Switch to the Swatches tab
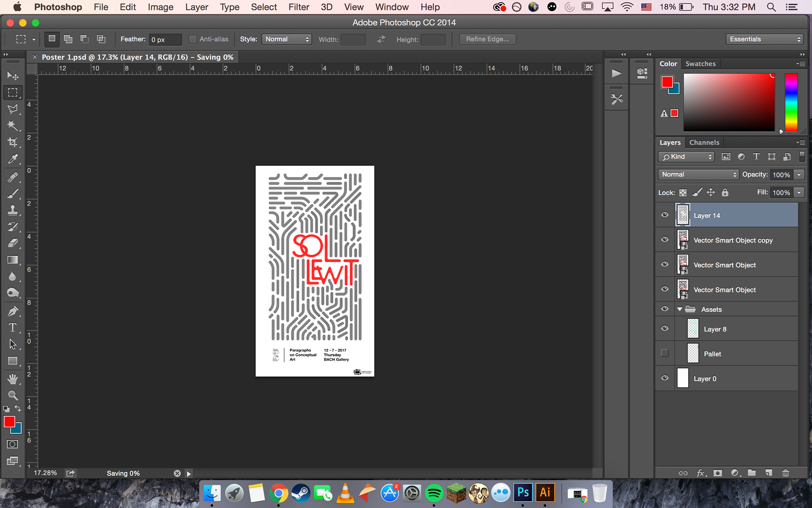The height and width of the screenshot is (508, 812). [x=700, y=64]
